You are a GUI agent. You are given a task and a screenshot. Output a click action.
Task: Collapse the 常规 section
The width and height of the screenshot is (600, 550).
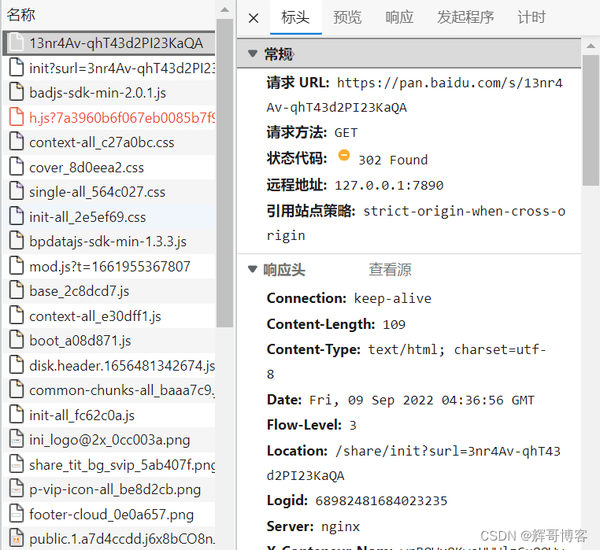click(x=253, y=53)
